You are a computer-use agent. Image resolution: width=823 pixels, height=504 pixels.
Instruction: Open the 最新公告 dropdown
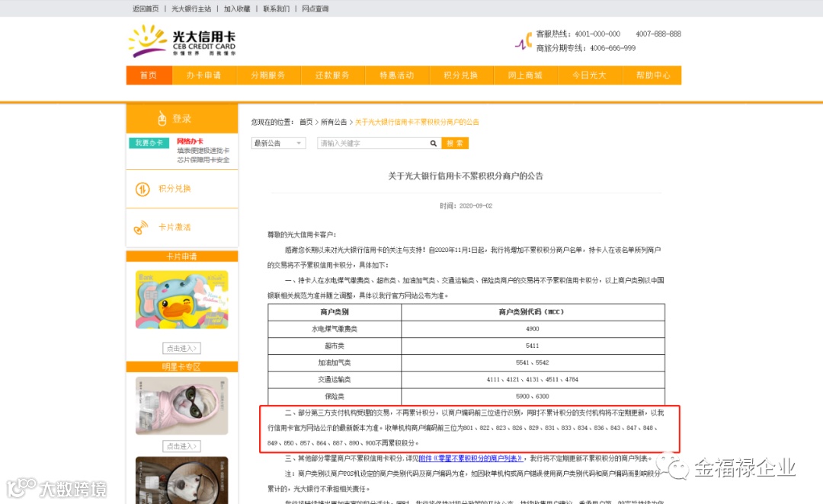pyautogui.click(x=278, y=143)
